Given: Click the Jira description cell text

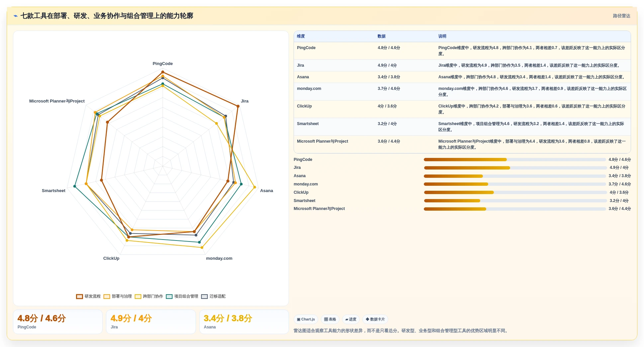Looking at the screenshot, I should click(529, 65).
